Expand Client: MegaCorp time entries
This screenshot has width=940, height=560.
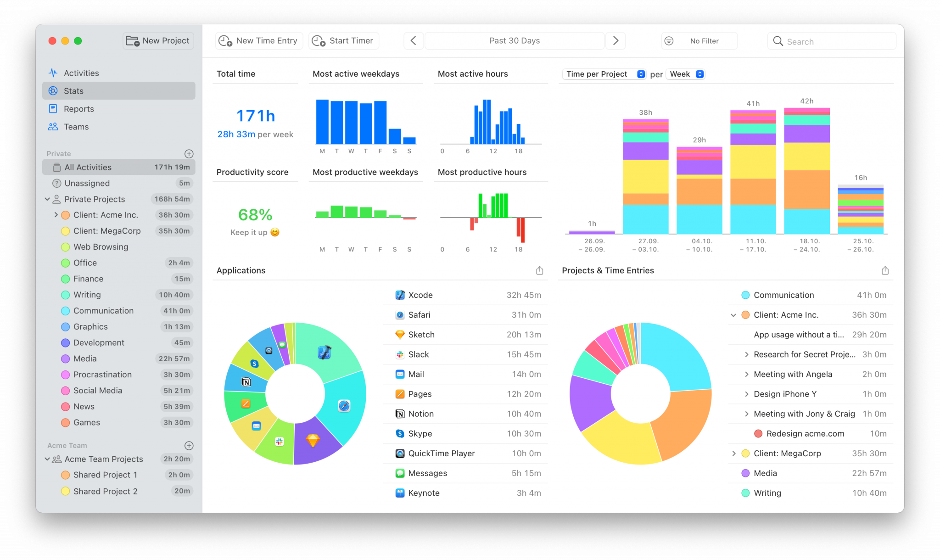coord(734,454)
